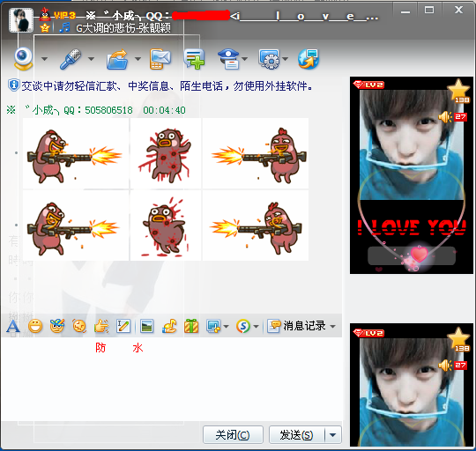Send a gift box icon
Screen dimensions: 476x451
191,326
